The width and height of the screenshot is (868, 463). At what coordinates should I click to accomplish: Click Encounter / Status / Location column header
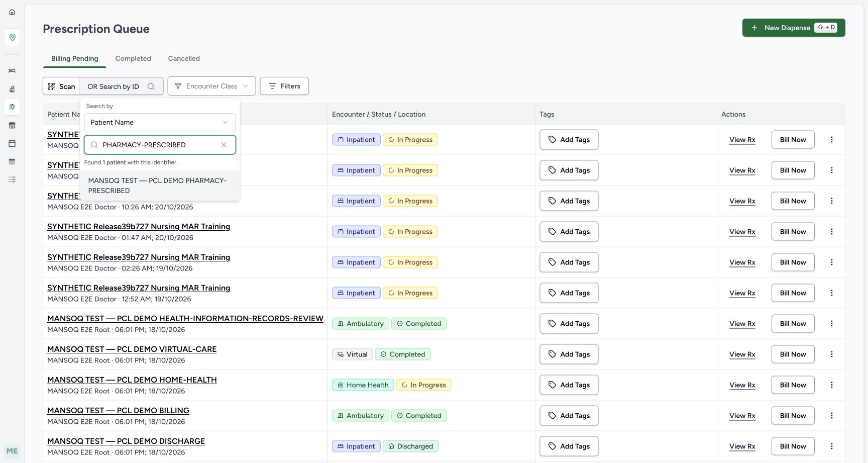[x=379, y=114]
